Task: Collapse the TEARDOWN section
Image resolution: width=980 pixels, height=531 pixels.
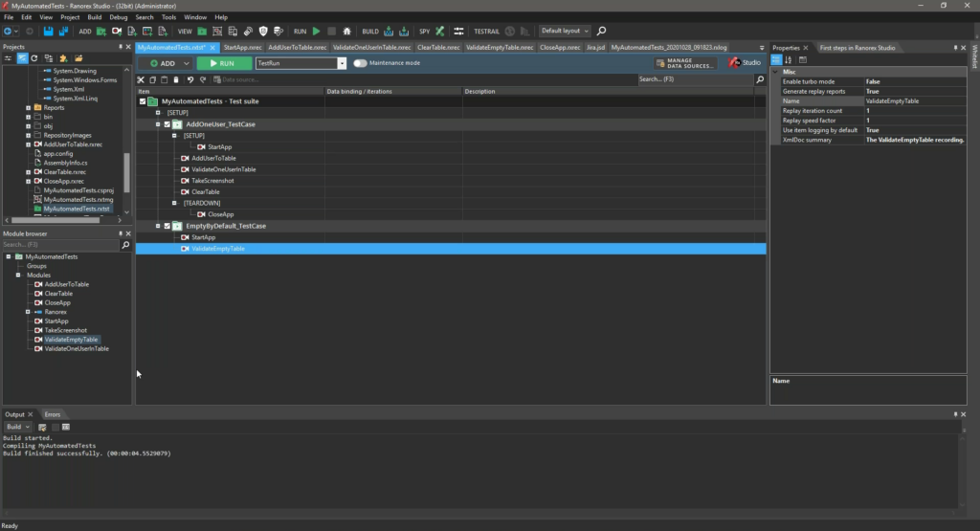Action: (174, 203)
